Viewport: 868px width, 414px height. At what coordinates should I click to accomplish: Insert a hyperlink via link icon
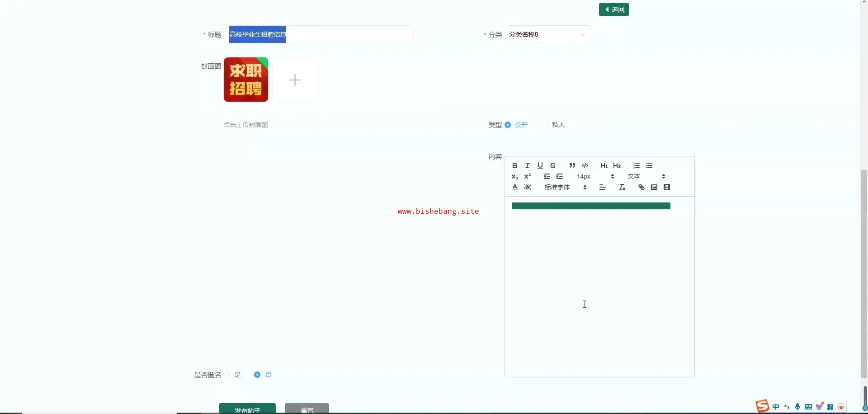tap(641, 187)
